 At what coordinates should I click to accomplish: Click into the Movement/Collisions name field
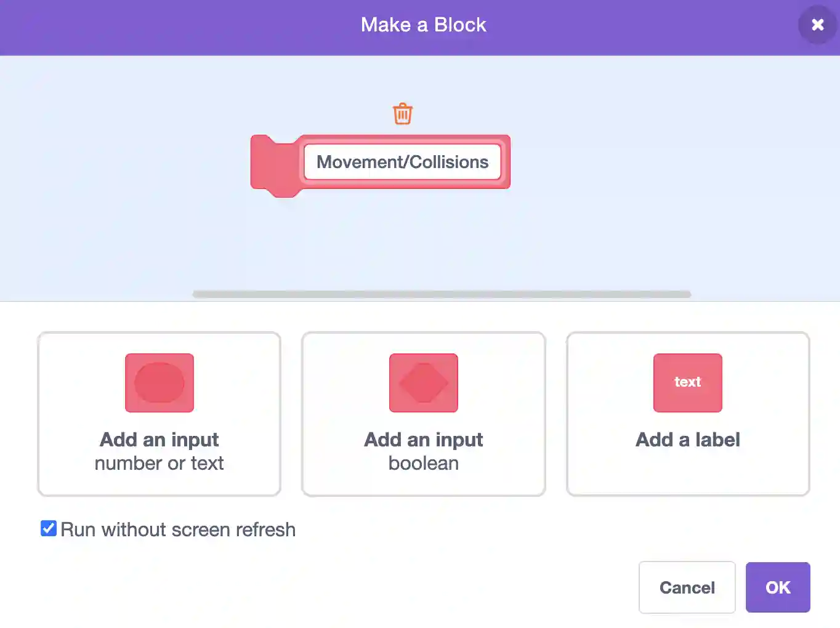click(x=402, y=162)
